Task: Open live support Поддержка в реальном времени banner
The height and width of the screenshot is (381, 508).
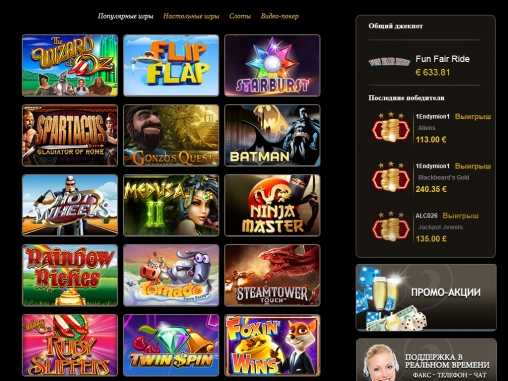Action: pyautogui.click(x=426, y=360)
